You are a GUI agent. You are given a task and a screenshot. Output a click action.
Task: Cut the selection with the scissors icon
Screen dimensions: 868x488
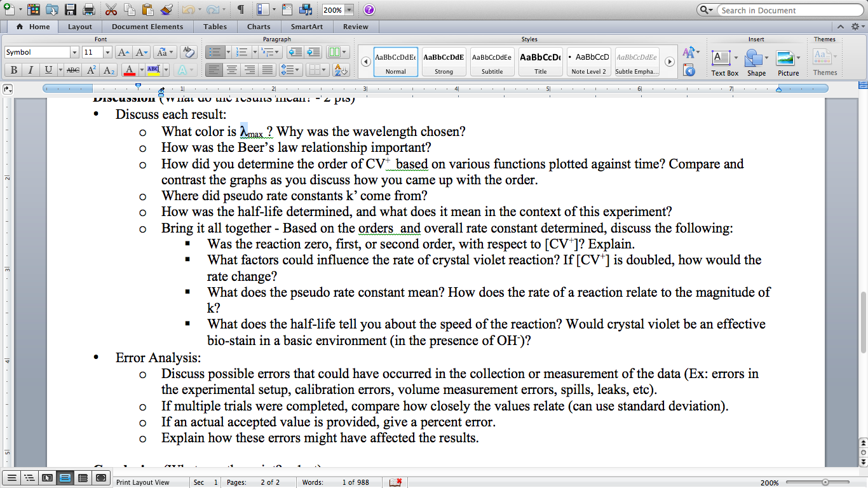tap(111, 10)
